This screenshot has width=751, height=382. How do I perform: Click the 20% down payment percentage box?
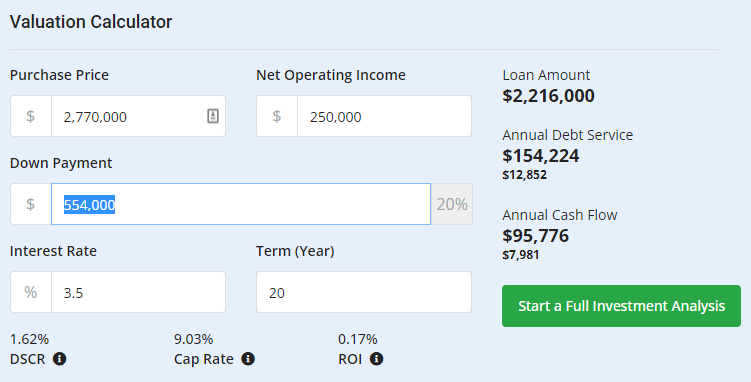tap(452, 204)
